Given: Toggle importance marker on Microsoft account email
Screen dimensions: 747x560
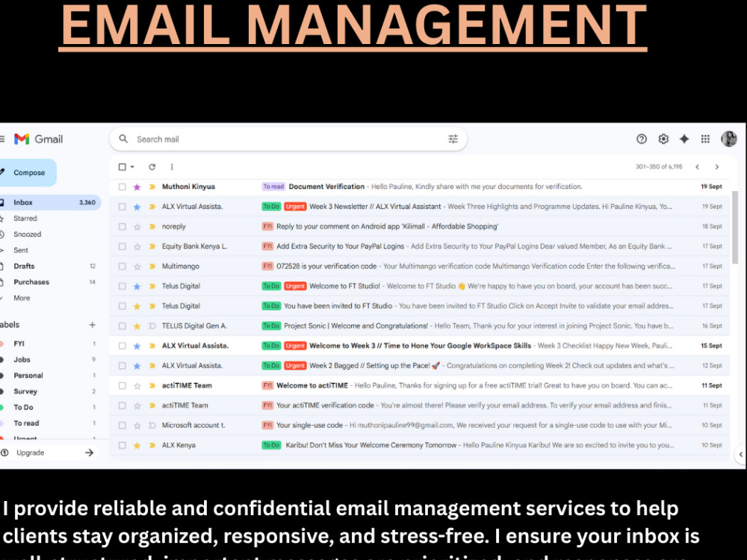Looking at the screenshot, I should [x=152, y=426].
